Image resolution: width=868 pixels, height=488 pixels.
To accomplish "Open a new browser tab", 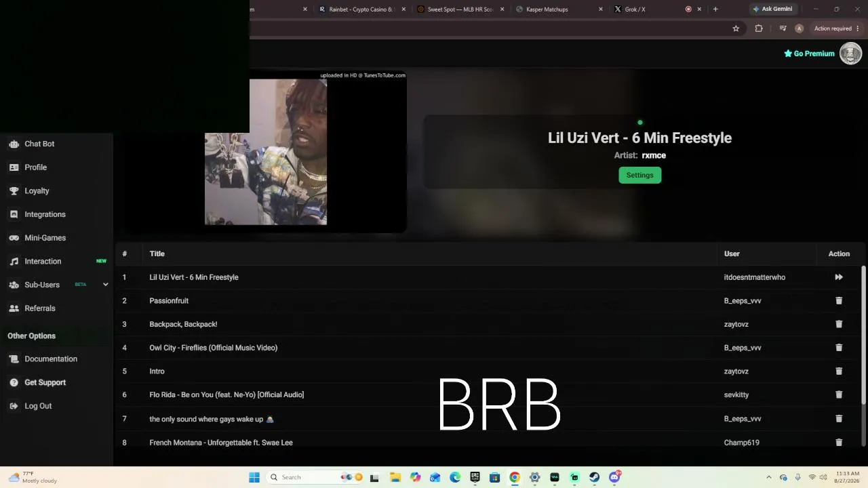I will 715,9.
